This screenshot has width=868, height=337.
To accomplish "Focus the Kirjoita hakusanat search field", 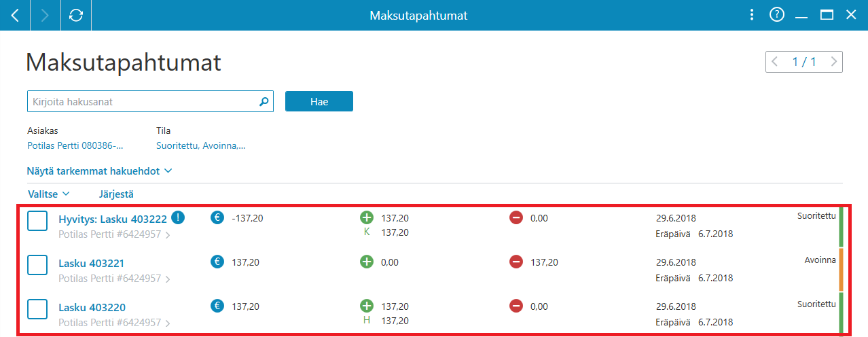I will (150, 101).
